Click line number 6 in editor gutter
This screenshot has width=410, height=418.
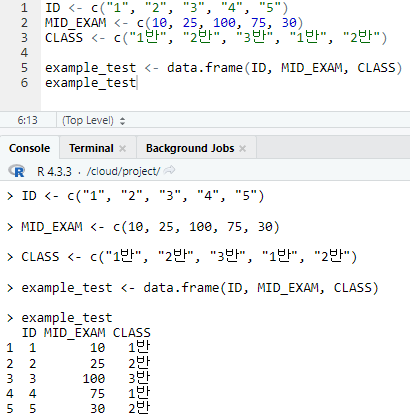click(24, 83)
